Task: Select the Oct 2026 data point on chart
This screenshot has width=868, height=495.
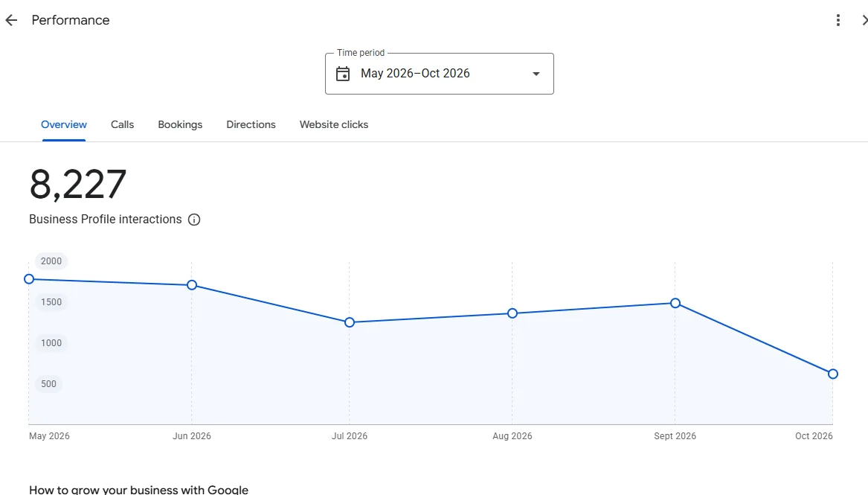Action: coord(832,374)
